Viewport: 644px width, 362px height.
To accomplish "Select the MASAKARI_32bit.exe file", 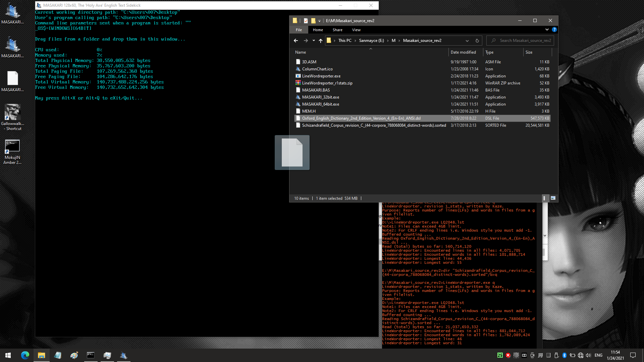I will (x=422, y=97).
